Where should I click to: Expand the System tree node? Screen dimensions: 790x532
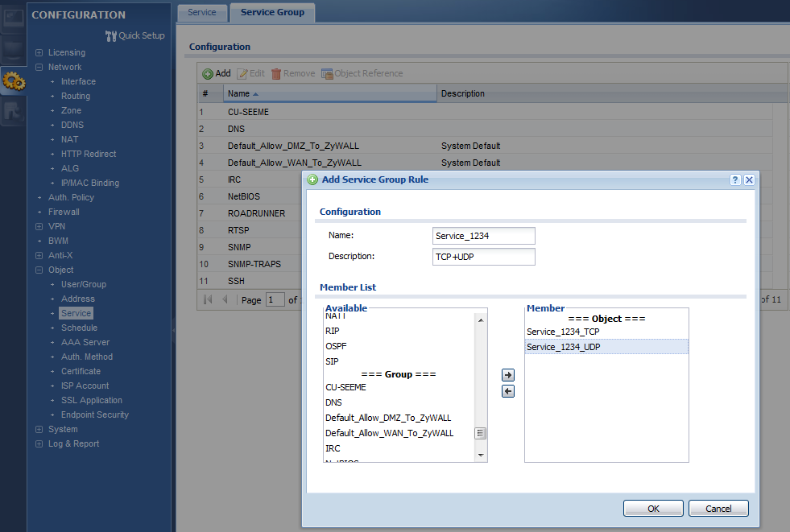[x=39, y=429]
